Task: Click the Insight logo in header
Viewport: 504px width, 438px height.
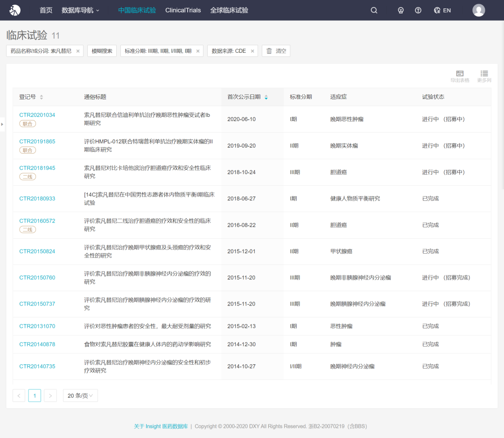Action: pyautogui.click(x=15, y=10)
